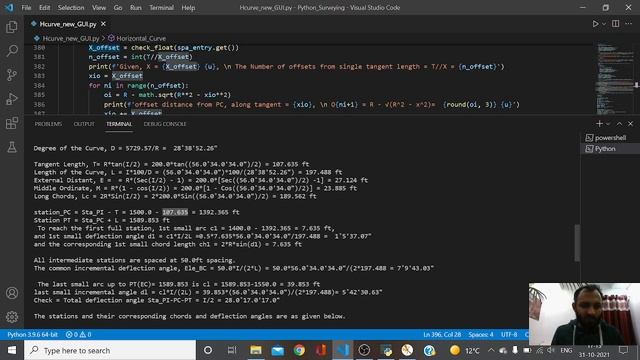Switch to the Output panel tab
640x360 pixels.
pos(84,124)
